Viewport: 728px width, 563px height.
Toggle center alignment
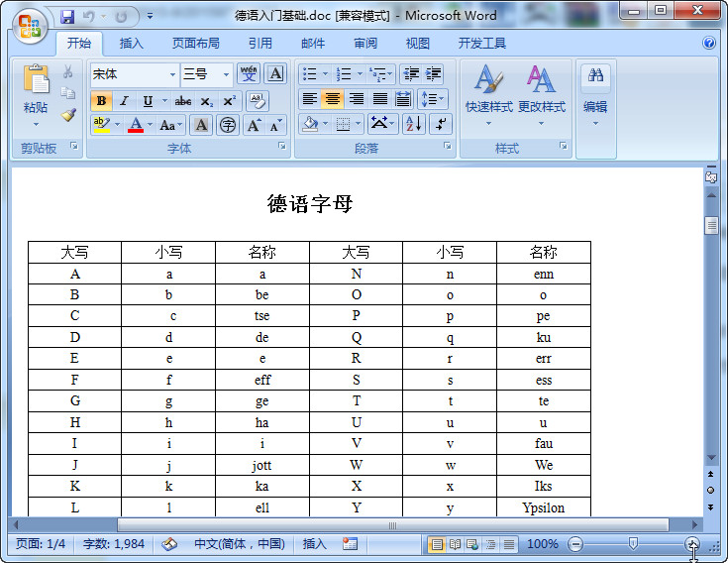[x=333, y=99]
